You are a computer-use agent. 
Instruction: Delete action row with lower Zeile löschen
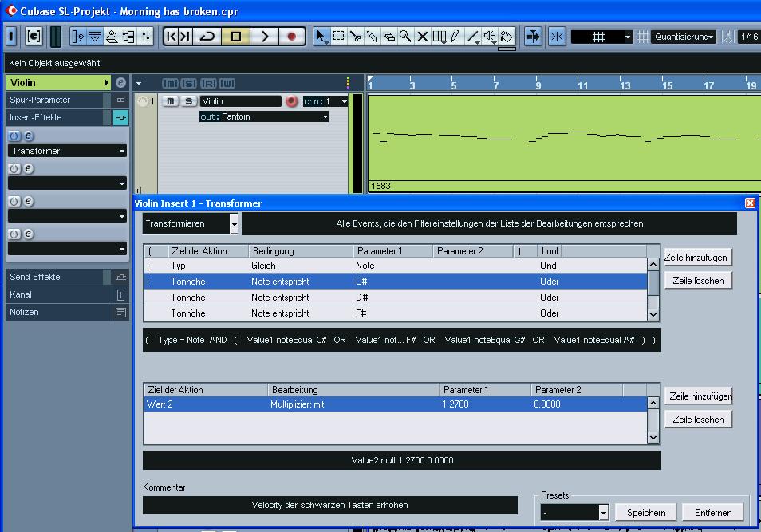[697, 420]
